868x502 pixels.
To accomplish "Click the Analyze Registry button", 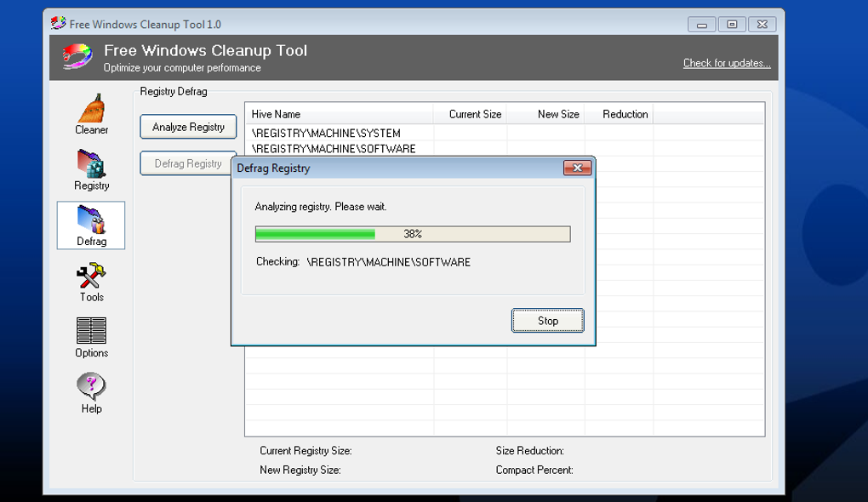I will coord(188,127).
